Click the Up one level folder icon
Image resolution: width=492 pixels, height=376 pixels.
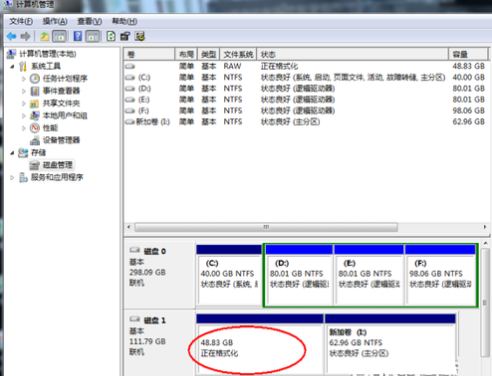click(44, 36)
